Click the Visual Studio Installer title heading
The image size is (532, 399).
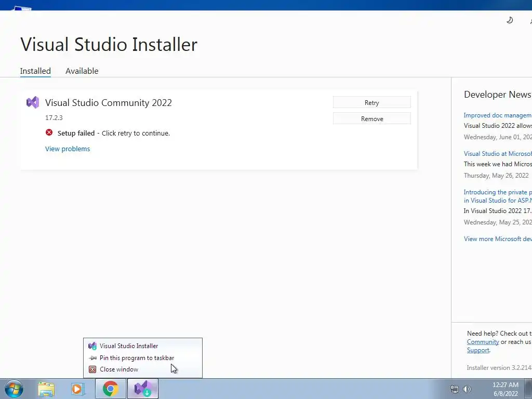[109, 45]
